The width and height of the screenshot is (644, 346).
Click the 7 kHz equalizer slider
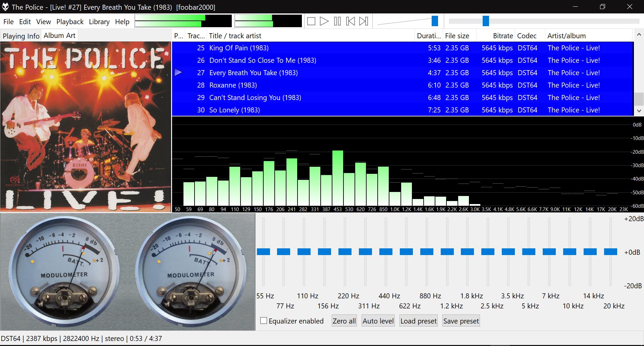549,252
